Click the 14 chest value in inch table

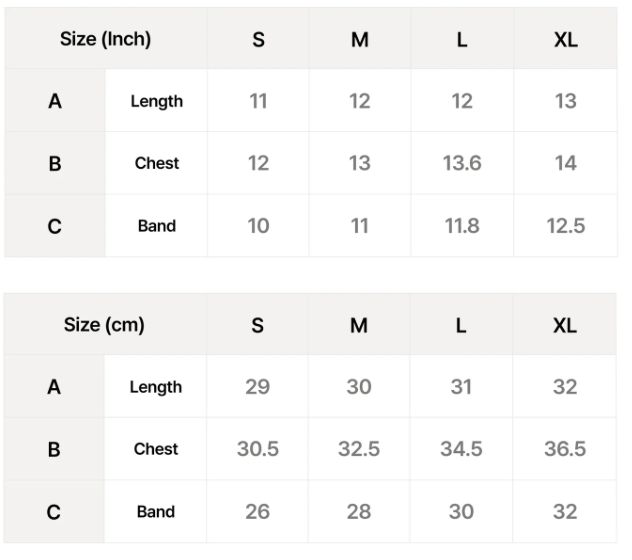(565, 163)
